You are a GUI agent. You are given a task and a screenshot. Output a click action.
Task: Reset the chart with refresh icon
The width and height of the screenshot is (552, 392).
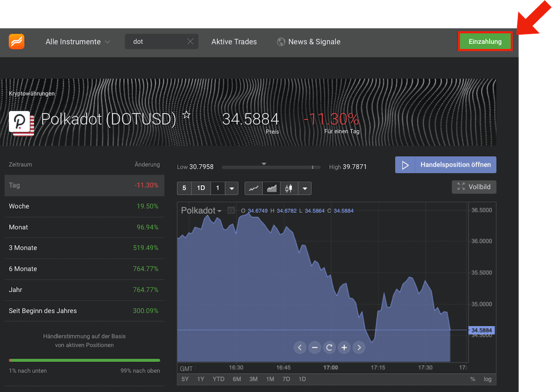click(x=329, y=347)
